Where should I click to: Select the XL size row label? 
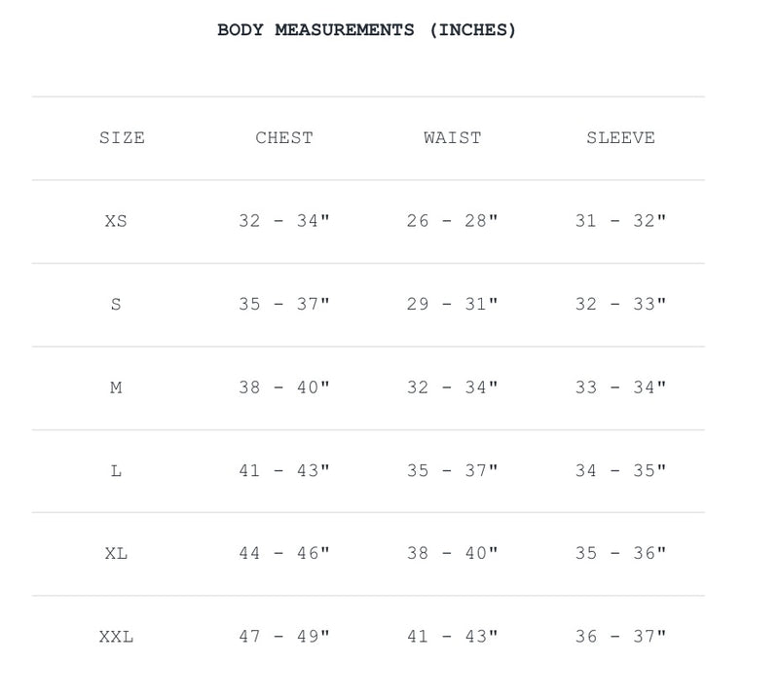pyautogui.click(x=116, y=554)
